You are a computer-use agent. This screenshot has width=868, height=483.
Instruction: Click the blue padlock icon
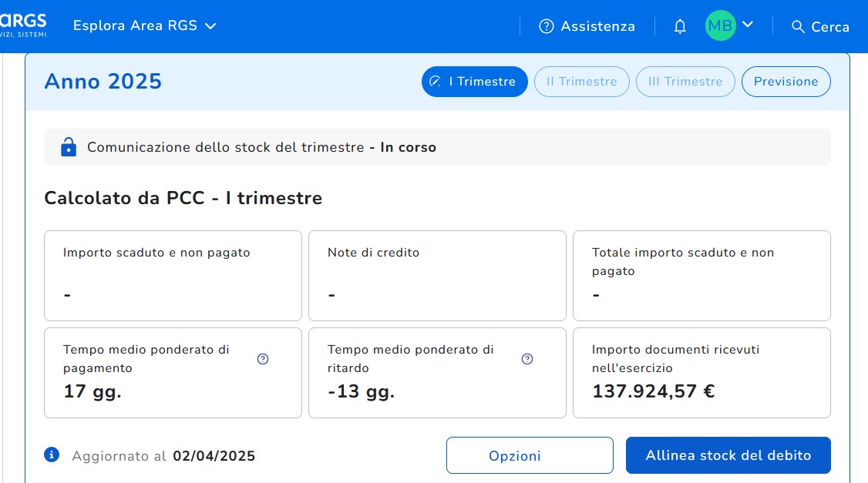click(69, 146)
